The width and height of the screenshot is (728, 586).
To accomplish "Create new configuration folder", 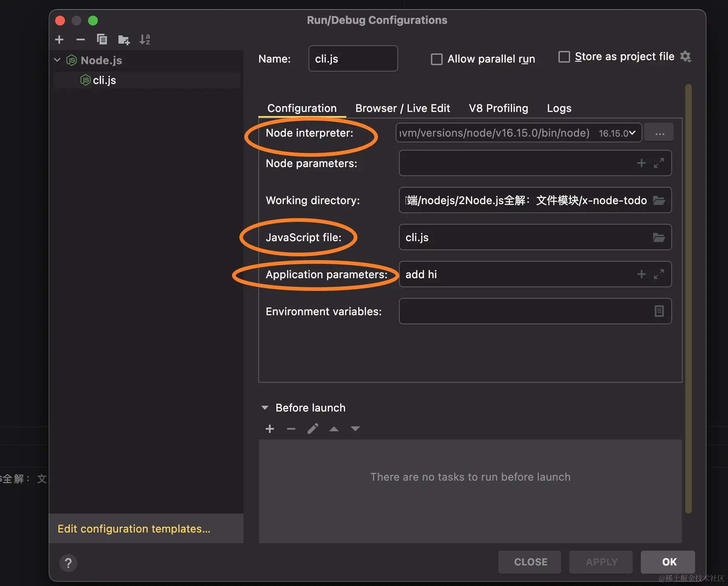I will [x=123, y=40].
